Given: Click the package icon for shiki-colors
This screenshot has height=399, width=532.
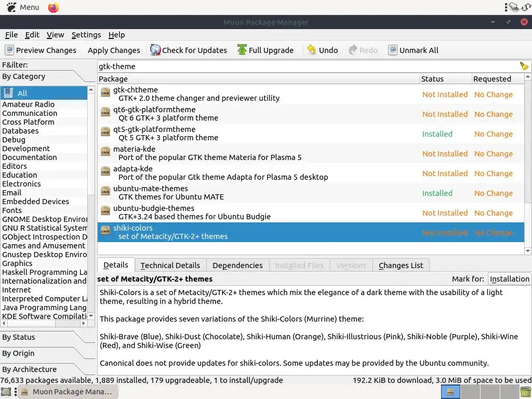Looking at the screenshot, I should [105, 230].
